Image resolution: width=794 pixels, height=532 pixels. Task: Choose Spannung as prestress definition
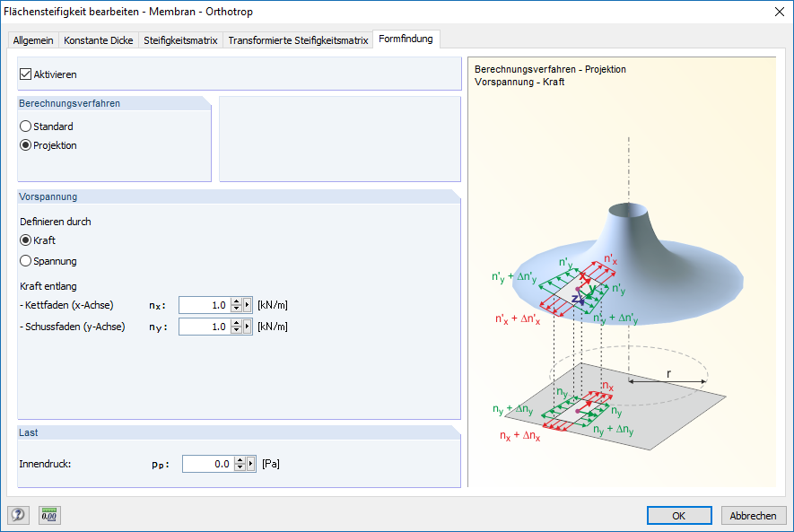coord(24,260)
